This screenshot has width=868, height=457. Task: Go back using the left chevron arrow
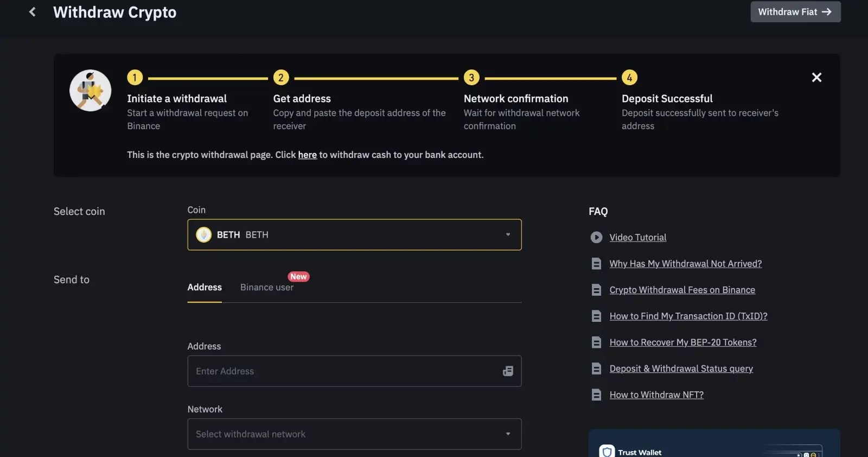tap(33, 12)
